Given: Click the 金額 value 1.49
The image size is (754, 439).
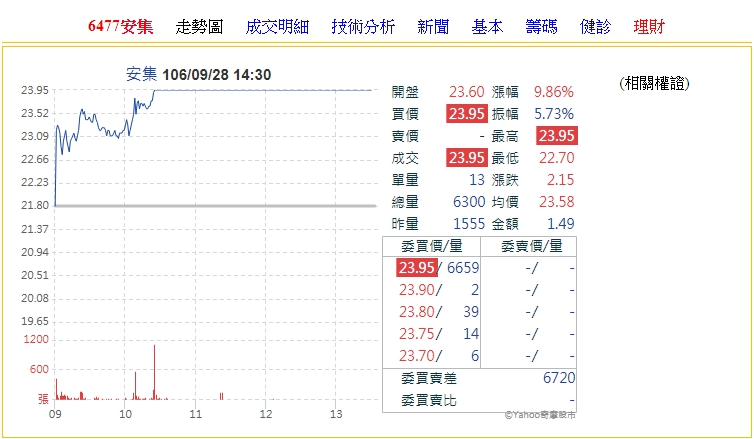Looking at the screenshot, I should click(560, 224).
